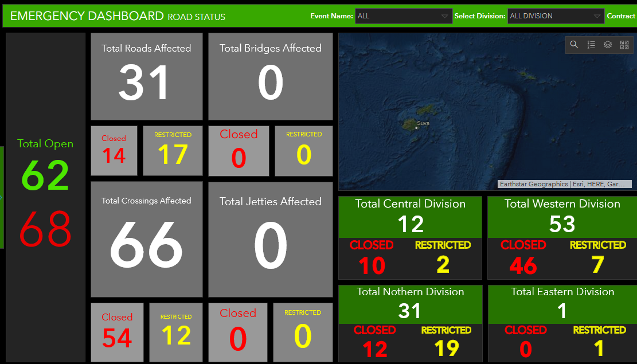637x364 pixels.
Task: Open the basemap gallery grid icon
Action: pyautogui.click(x=624, y=45)
